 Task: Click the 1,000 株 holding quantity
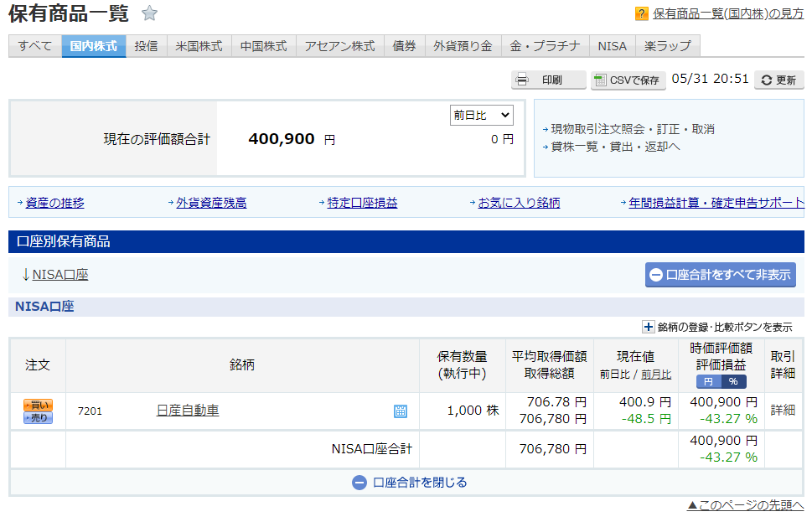pyautogui.click(x=473, y=411)
